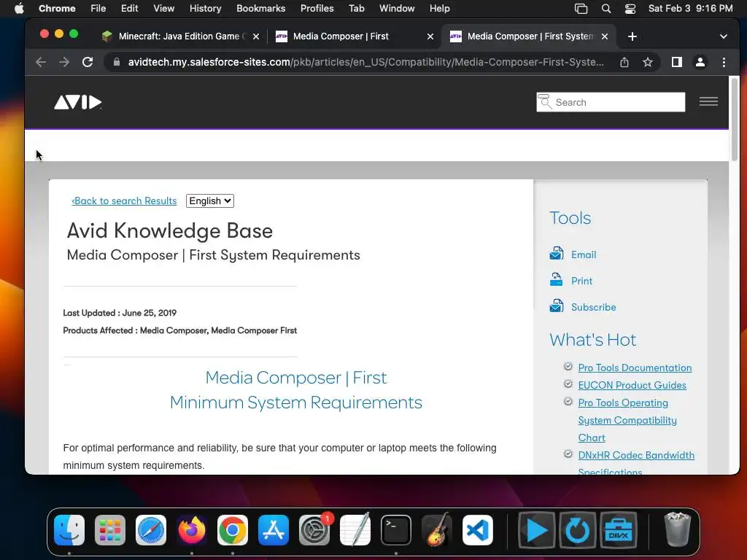
Task: Close the active Media Composer | First System tab
Action: (x=605, y=36)
